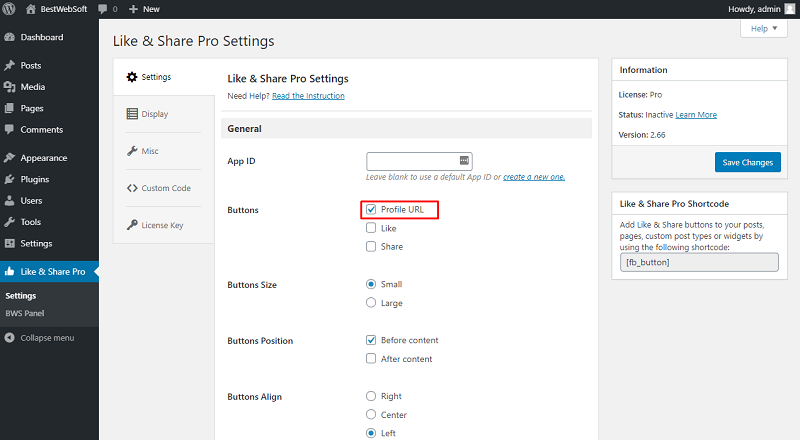Viewport: 800px width, 440px height.
Task: Choose Center buttons alignment
Action: point(371,414)
